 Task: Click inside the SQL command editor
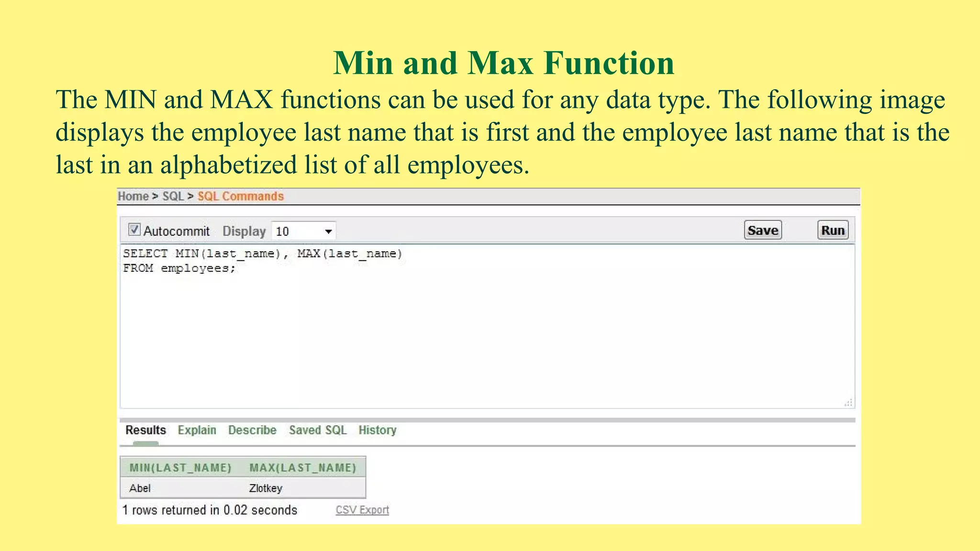[x=487, y=327]
